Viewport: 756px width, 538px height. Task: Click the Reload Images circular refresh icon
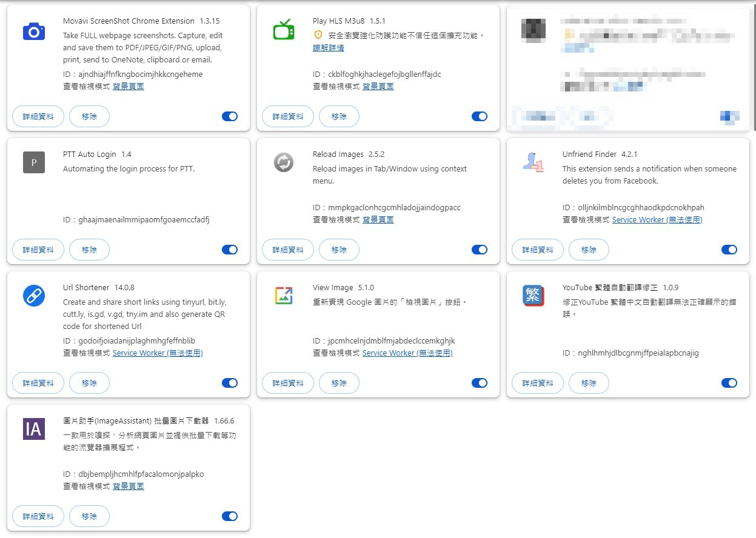283,162
